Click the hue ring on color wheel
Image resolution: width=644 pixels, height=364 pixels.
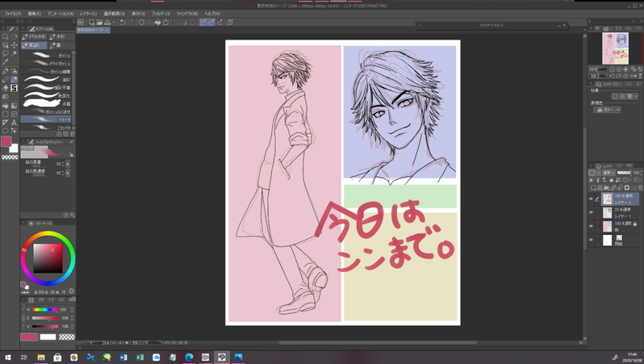tap(48, 234)
